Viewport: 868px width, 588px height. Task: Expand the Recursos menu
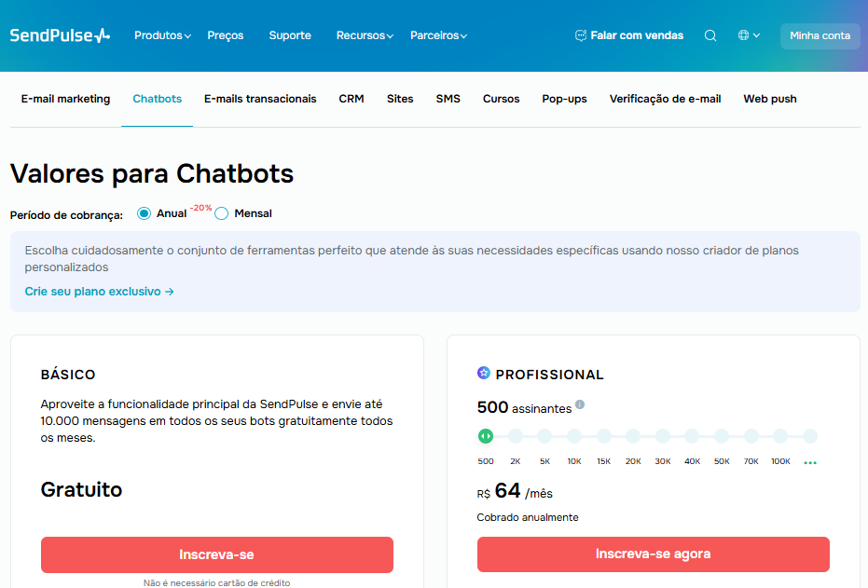[365, 35]
